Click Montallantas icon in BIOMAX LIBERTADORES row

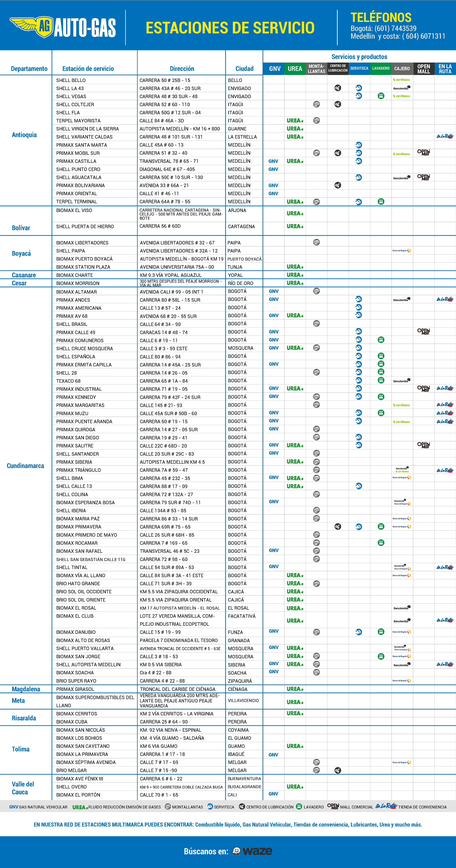(x=316, y=242)
